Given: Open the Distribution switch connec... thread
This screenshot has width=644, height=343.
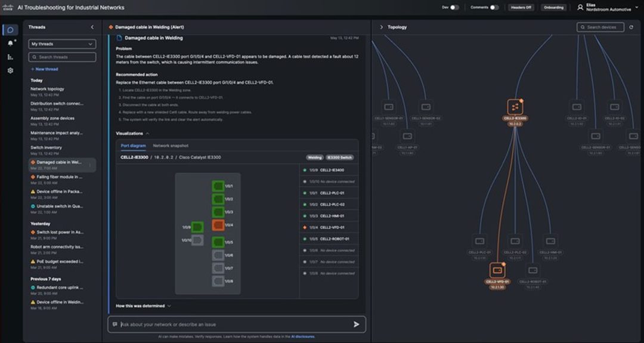Looking at the screenshot, I should pyautogui.click(x=62, y=106).
